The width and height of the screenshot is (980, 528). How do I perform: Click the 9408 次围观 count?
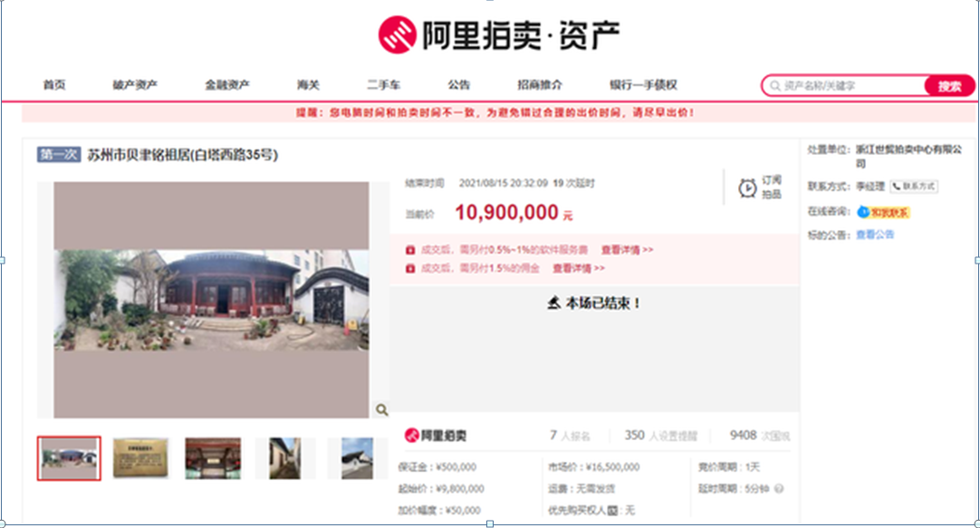(x=760, y=436)
